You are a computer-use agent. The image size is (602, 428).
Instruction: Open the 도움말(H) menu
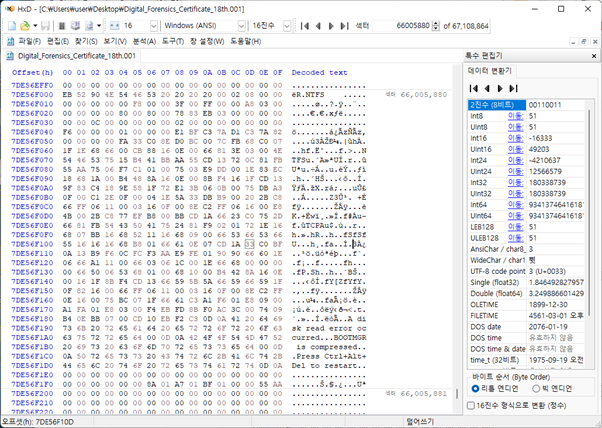point(246,41)
